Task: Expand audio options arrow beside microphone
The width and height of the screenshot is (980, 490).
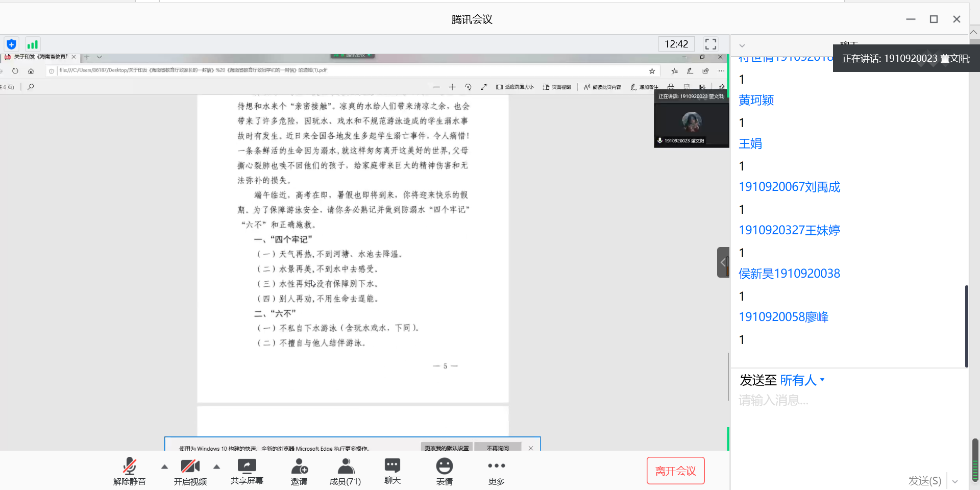Action: point(164,467)
